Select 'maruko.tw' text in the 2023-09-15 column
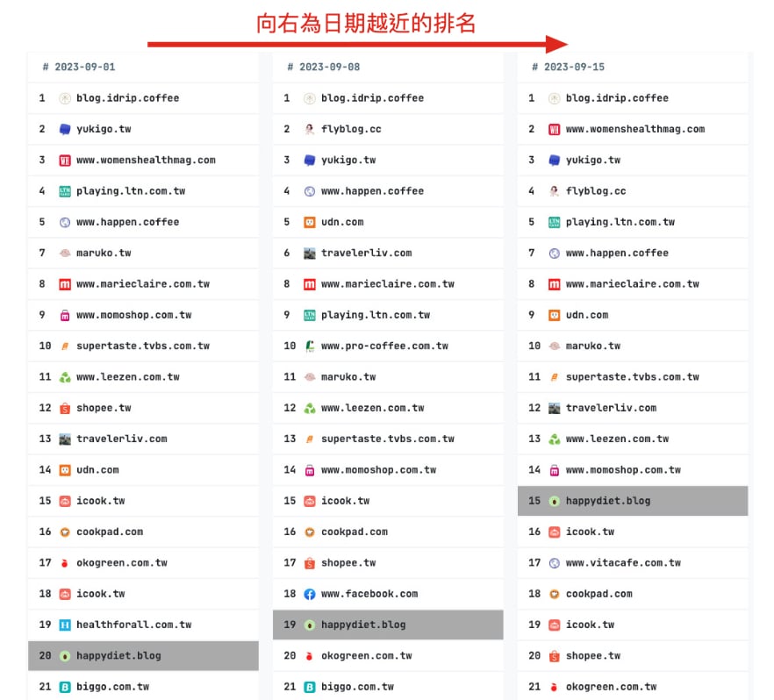The image size is (774, 700). (x=593, y=346)
